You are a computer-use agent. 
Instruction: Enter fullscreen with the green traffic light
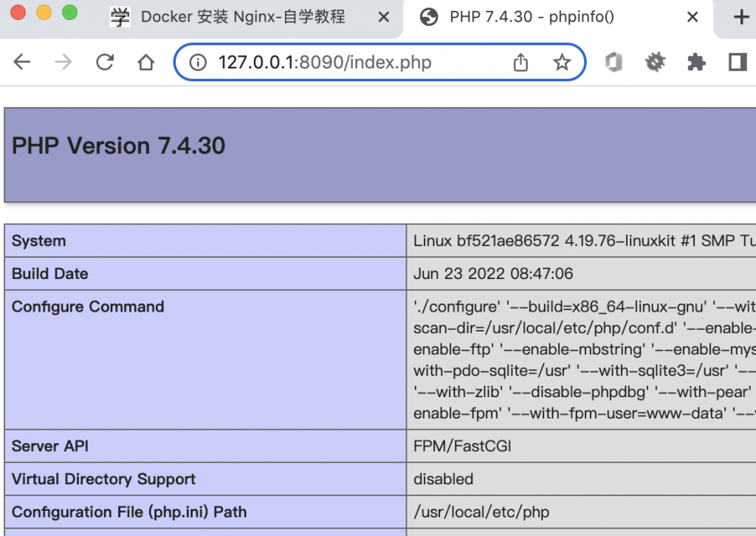click(69, 13)
